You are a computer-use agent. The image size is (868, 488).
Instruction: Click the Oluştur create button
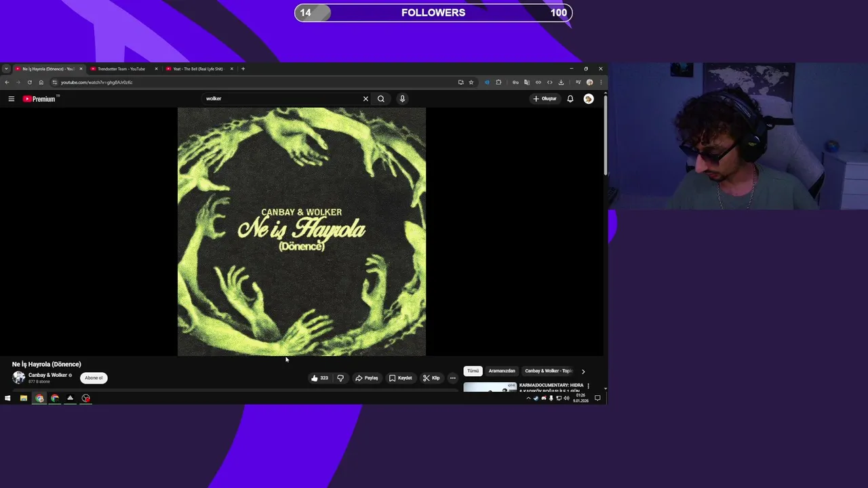point(545,99)
